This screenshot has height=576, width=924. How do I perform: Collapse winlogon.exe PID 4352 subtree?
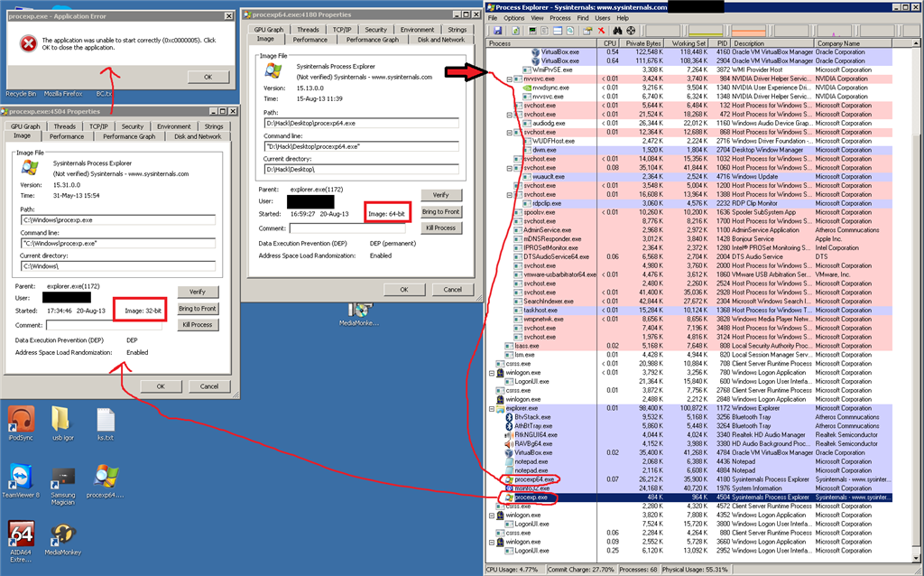click(492, 515)
